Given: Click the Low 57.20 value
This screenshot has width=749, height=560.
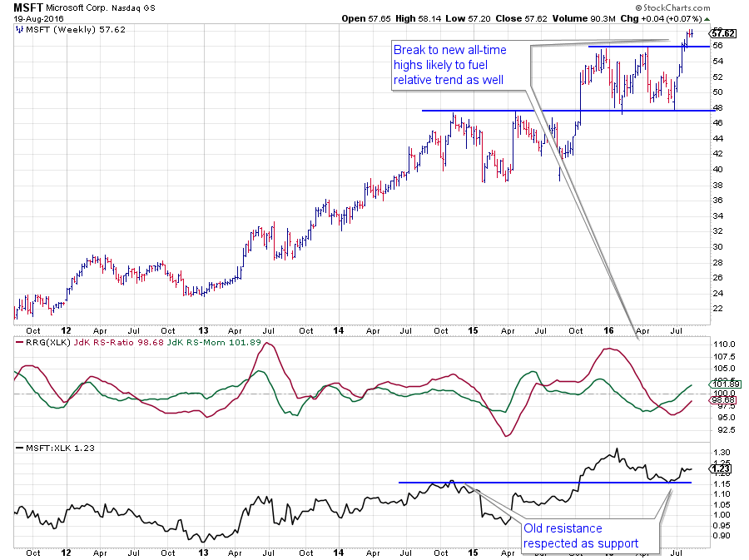Looking at the screenshot, I should coord(468,18).
